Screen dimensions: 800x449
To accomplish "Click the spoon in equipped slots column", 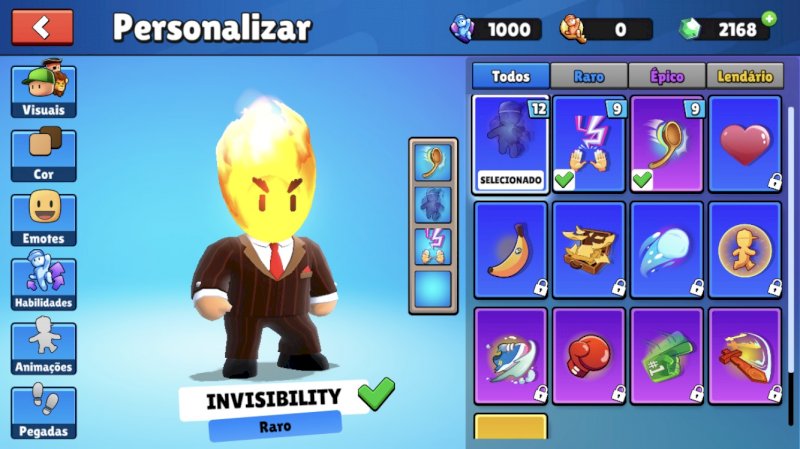I will click(x=433, y=162).
